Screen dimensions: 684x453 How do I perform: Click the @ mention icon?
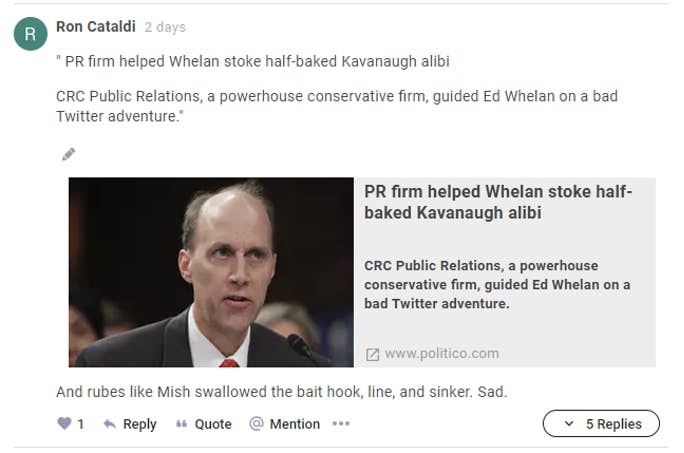tap(256, 423)
